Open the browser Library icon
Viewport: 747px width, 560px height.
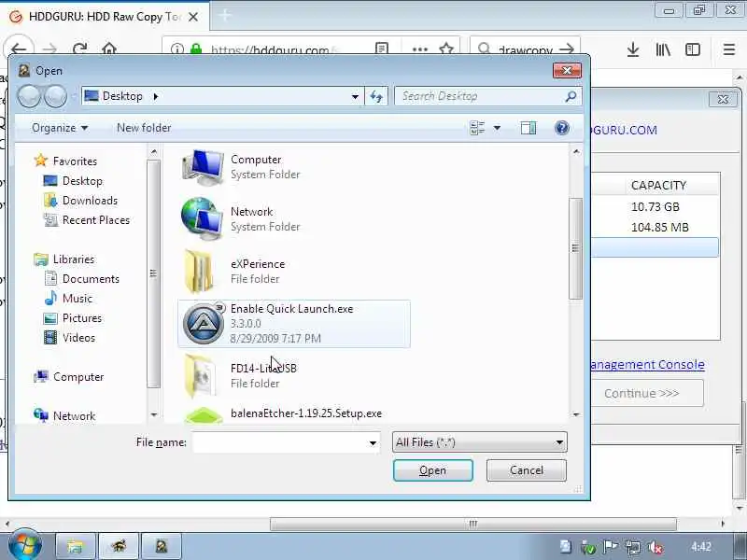tap(663, 49)
